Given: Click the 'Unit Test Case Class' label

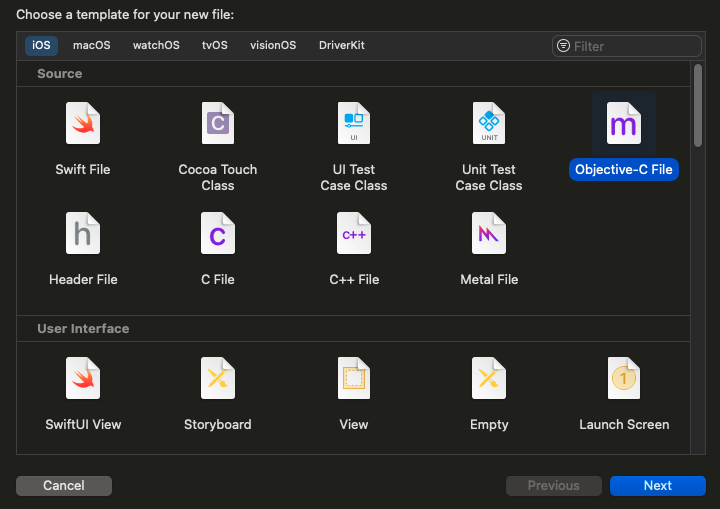Looking at the screenshot, I should pos(489,177).
